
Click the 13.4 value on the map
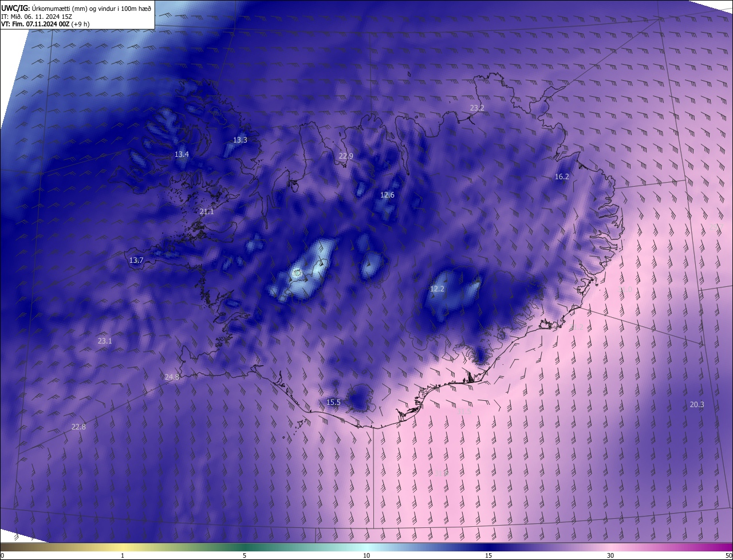click(182, 154)
